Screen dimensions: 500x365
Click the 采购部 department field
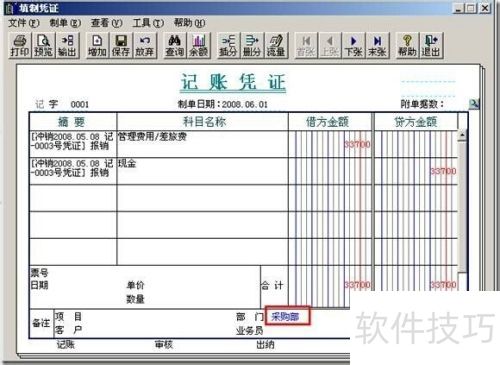coord(287,316)
